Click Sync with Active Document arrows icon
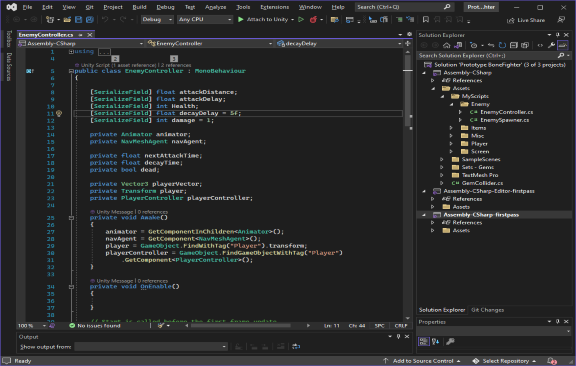This screenshot has height=366, width=576. [491, 45]
